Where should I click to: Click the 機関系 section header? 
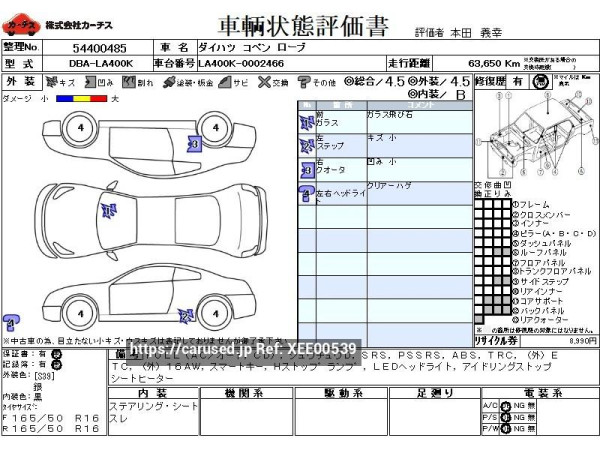tap(246, 393)
